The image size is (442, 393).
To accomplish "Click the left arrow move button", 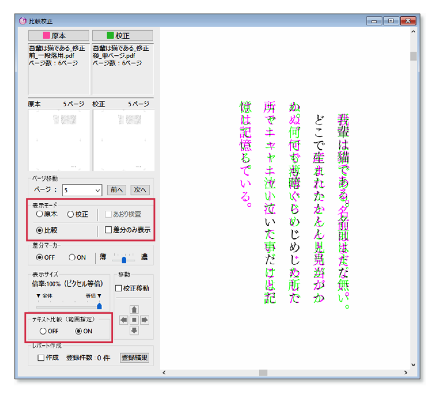I will 124,320.
